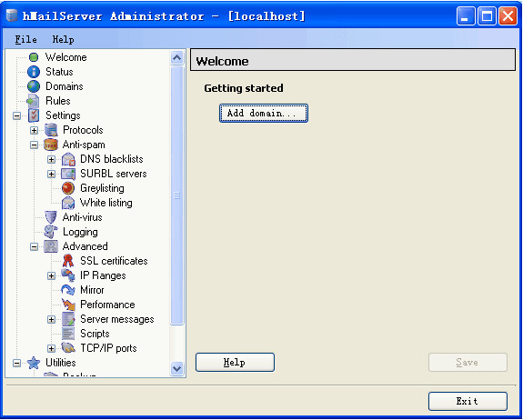This screenshot has width=523, height=420.
Task: Click the Help button below the Welcome panel
Action: click(235, 363)
